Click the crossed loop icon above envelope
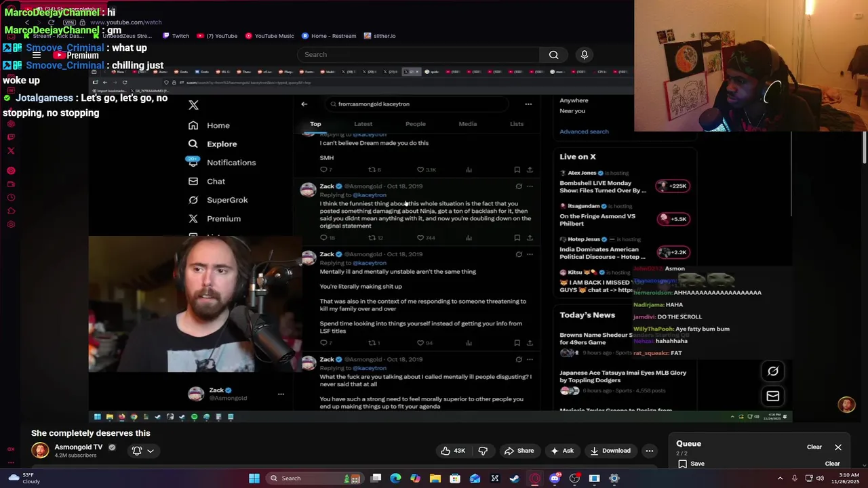The height and width of the screenshot is (488, 868). pos(772,371)
